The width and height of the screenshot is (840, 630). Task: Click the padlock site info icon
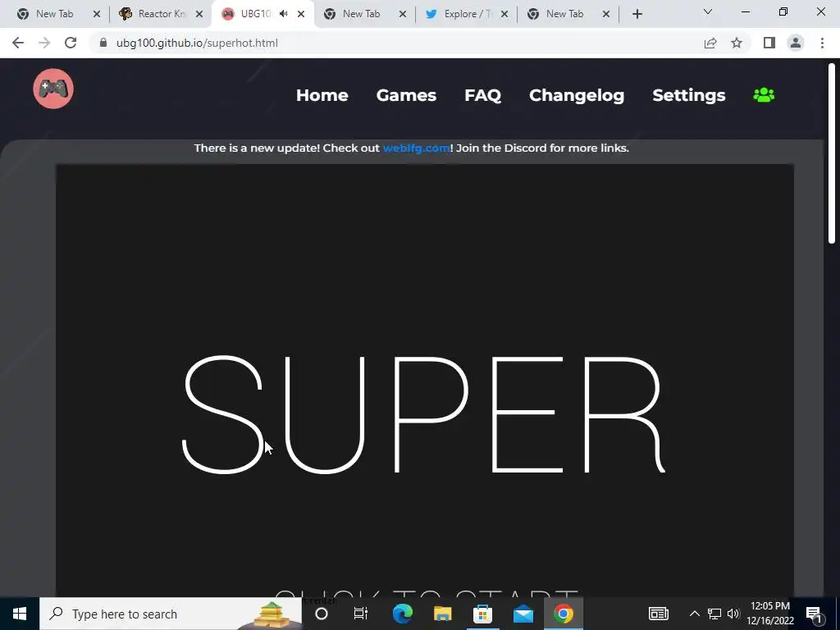pyautogui.click(x=103, y=43)
